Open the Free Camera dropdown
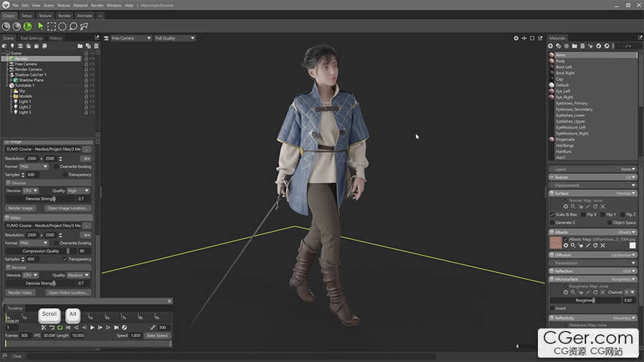The image size is (644, 362). click(129, 38)
